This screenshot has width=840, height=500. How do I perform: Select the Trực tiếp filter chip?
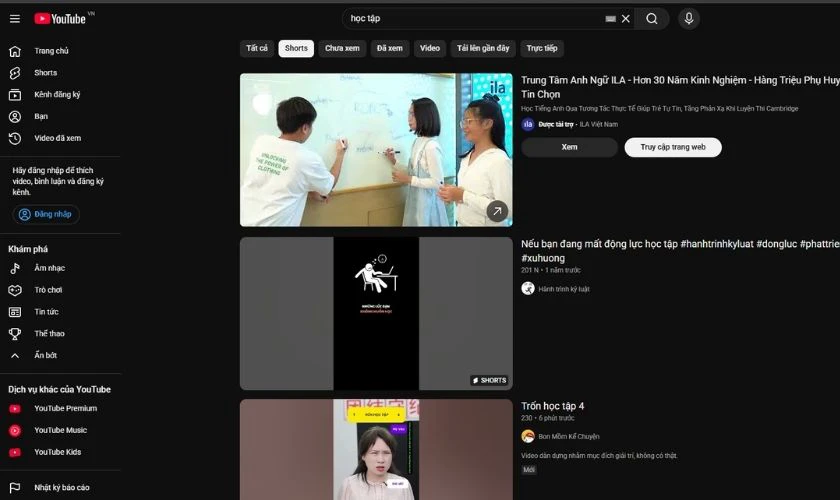click(542, 48)
